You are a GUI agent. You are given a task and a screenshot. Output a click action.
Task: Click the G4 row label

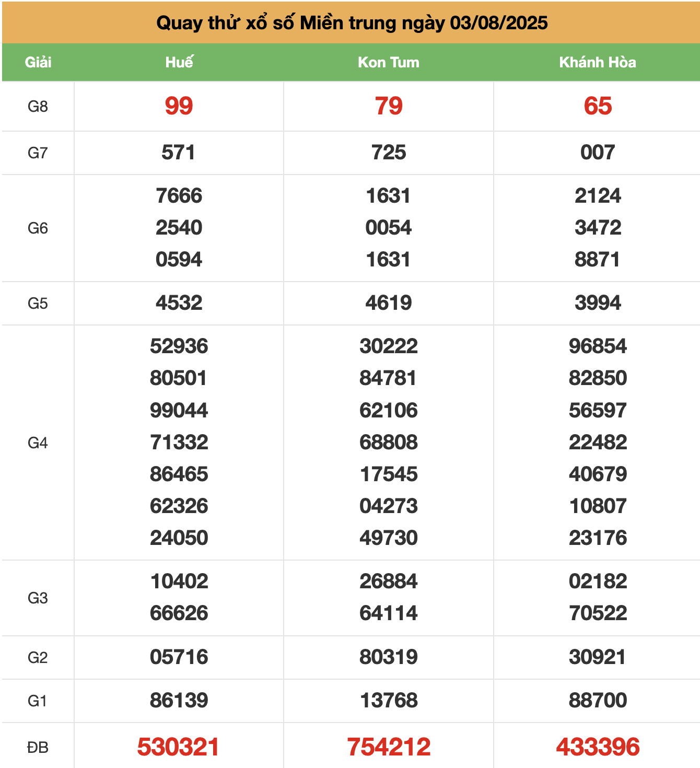(x=38, y=443)
